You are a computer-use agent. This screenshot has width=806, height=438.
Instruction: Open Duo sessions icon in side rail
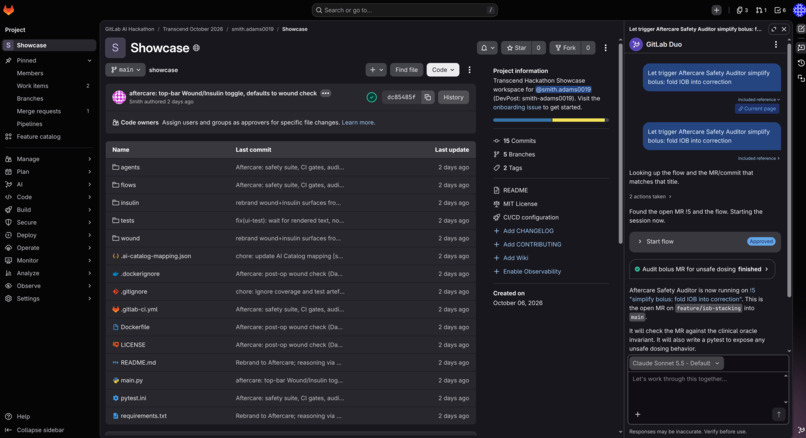pyautogui.click(x=801, y=78)
